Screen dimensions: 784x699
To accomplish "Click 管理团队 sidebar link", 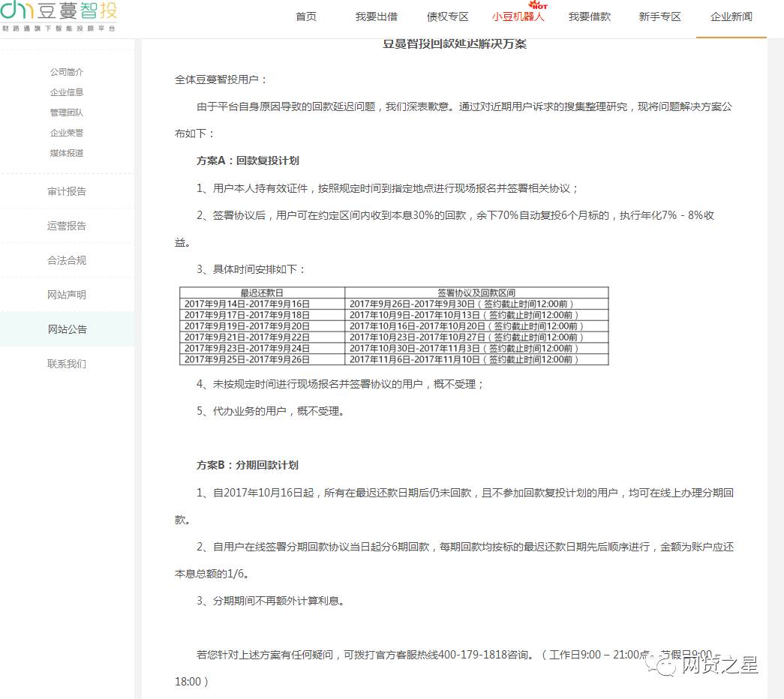I will (67, 112).
